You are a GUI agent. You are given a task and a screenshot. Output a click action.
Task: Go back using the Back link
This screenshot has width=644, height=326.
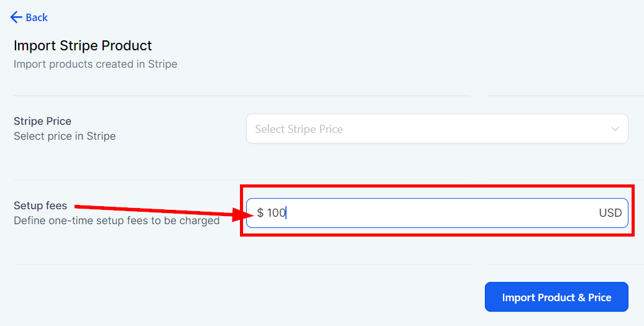pos(29,17)
